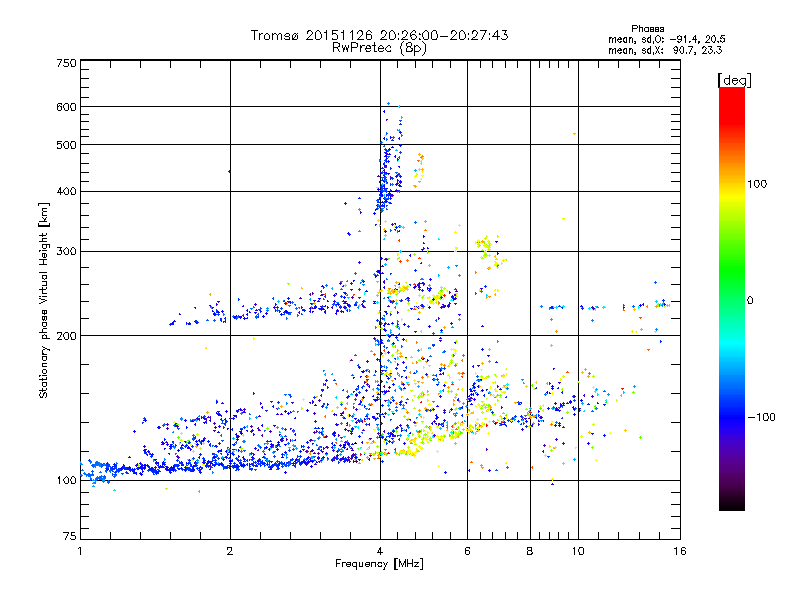Click the 'Phases' heading text

[647, 29]
